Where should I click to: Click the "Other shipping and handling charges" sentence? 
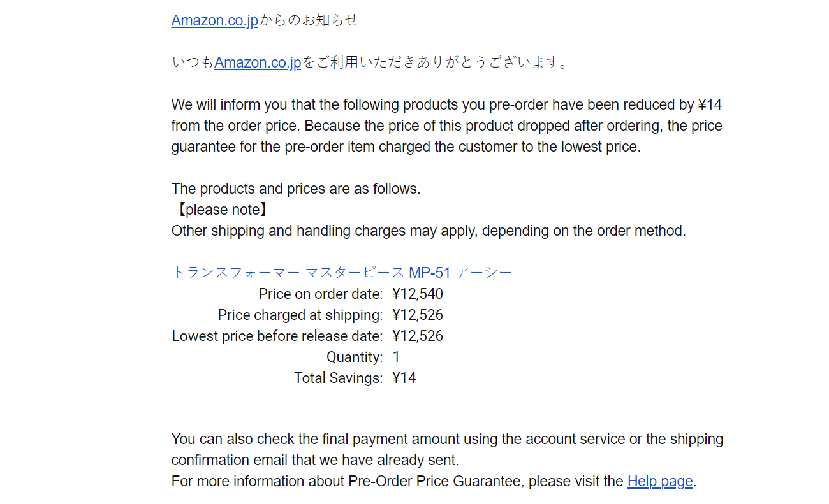click(x=429, y=231)
